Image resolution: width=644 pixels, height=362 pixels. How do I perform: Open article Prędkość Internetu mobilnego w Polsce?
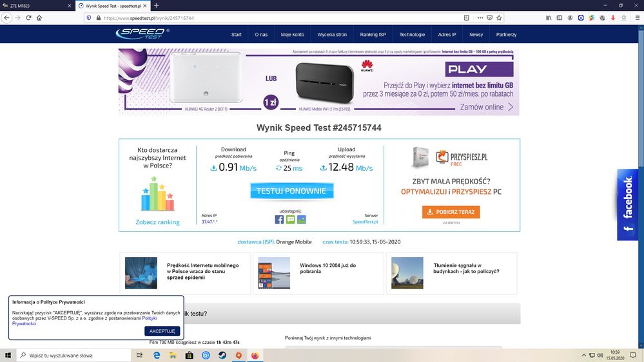pos(203,271)
